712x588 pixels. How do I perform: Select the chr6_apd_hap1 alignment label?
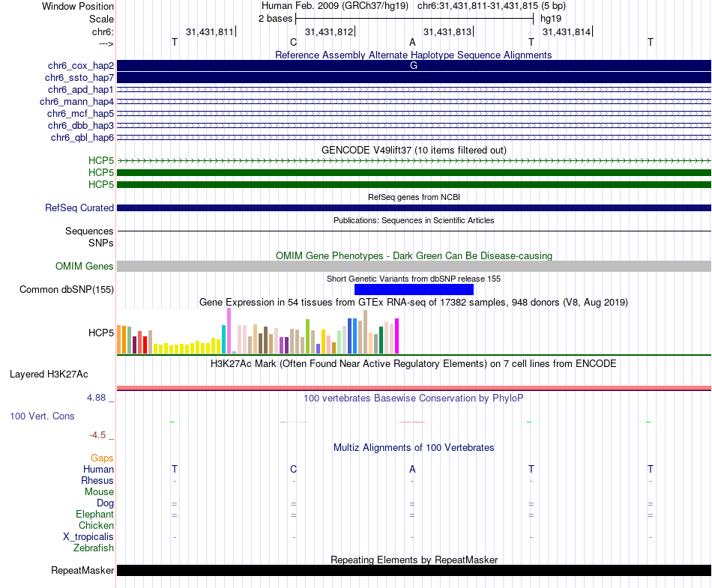tap(81, 89)
